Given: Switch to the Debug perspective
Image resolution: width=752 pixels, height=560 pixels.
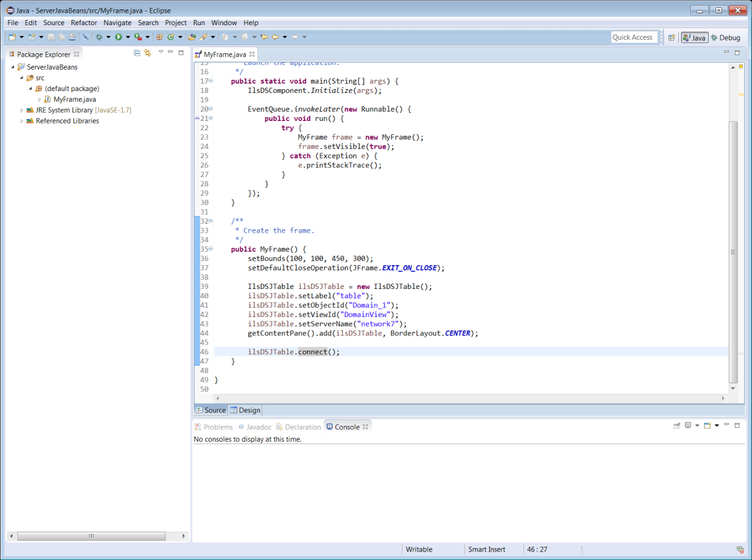Looking at the screenshot, I should coord(725,38).
